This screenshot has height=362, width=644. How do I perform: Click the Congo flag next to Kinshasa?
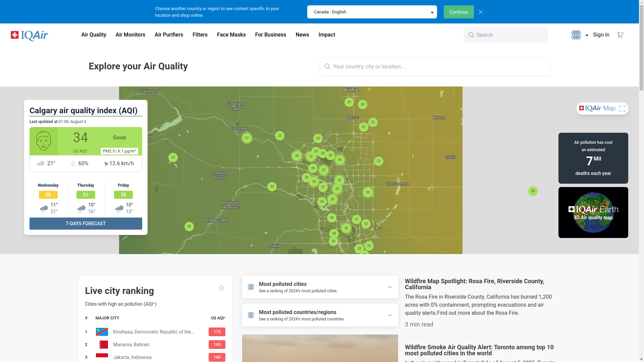click(102, 332)
